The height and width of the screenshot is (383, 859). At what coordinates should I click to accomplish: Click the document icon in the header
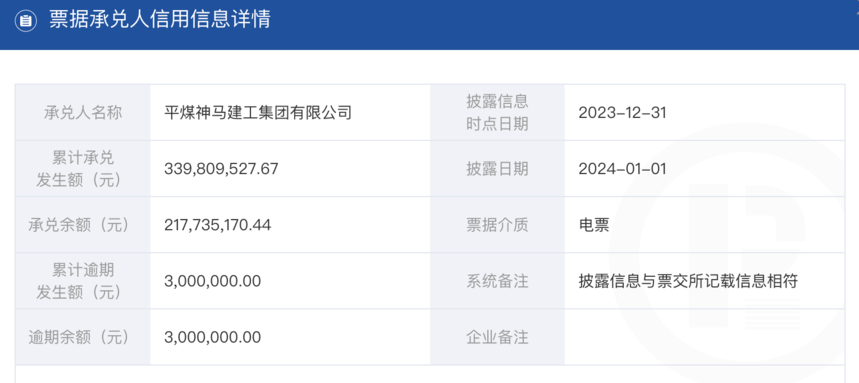[25, 21]
